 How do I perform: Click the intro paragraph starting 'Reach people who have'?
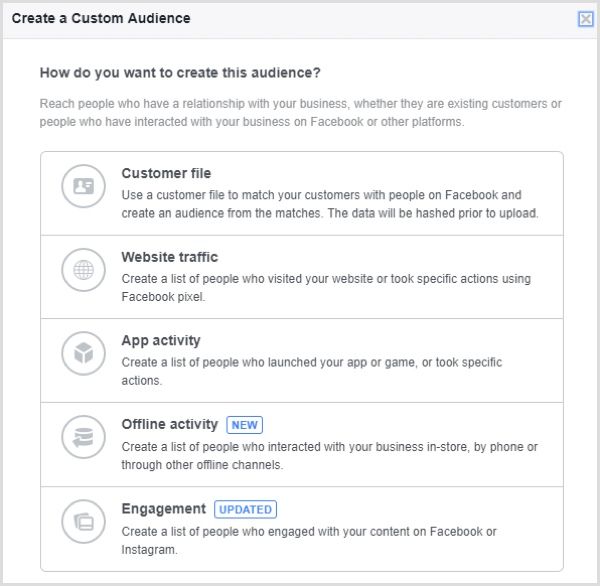tap(300, 113)
